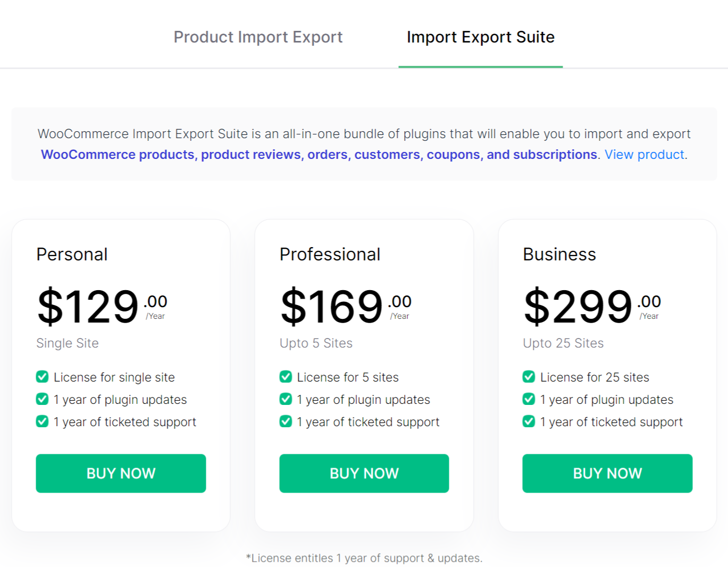Screen dimensions: 728x567
Task: Click the checkmark beside Professional's ticketed support feature
Action: click(286, 421)
